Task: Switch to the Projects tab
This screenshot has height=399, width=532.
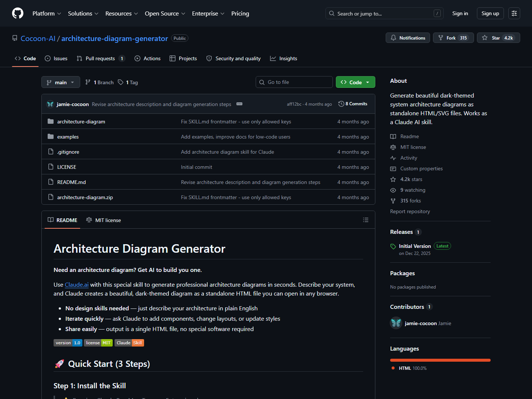Action: tap(183, 58)
